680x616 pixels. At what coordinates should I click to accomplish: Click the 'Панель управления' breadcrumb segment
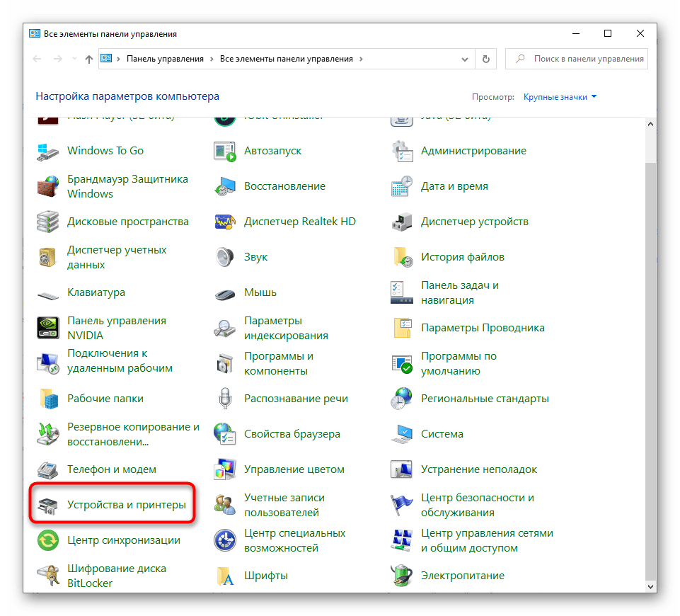coord(165,59)
